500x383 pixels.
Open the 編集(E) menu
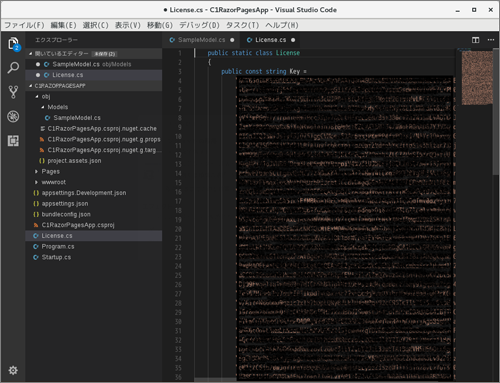63,25
